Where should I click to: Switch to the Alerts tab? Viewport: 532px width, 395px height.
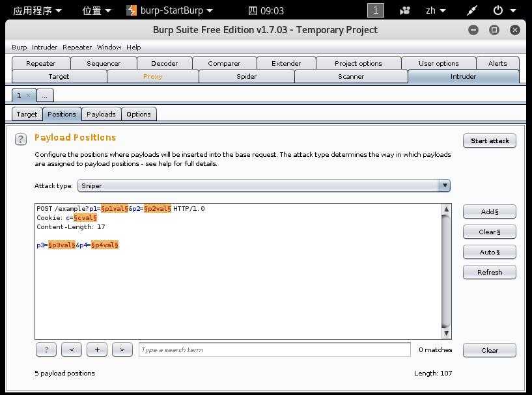497,63
